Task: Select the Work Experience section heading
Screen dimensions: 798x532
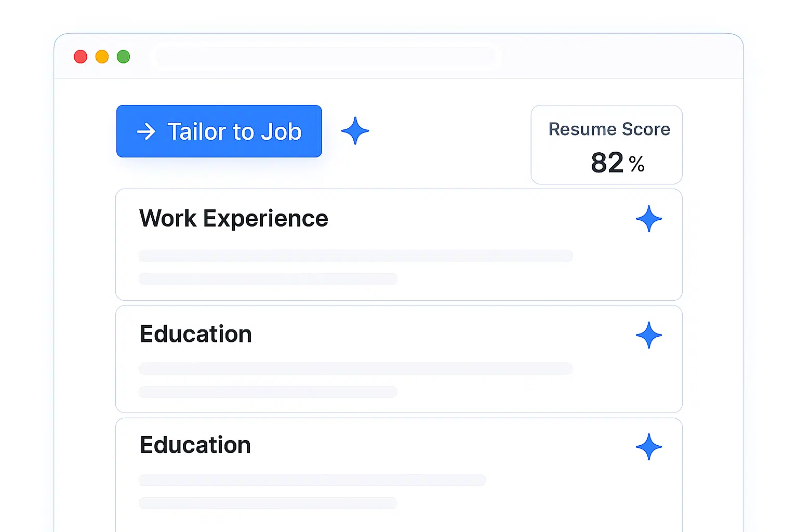Action: click(x=233, y=218)
